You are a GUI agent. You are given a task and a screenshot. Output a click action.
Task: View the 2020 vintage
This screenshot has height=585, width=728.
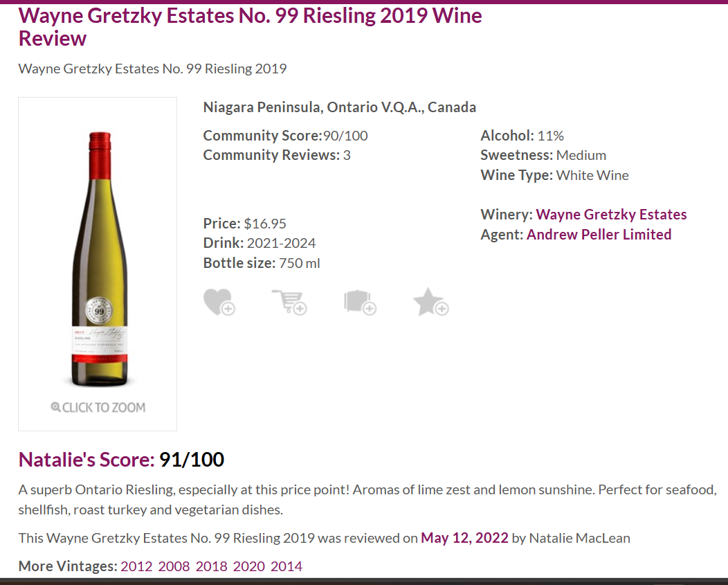[248, 566]
